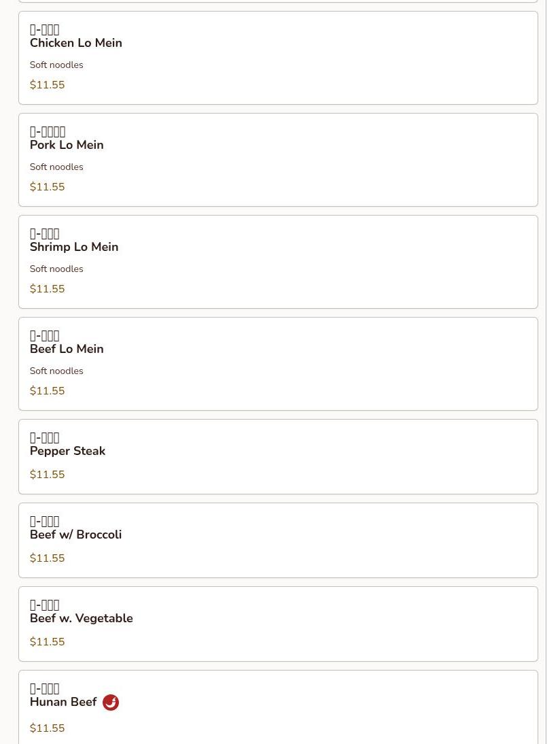
Task: Click the Shrimp Lo Mein price
Action: click(47, 289)
